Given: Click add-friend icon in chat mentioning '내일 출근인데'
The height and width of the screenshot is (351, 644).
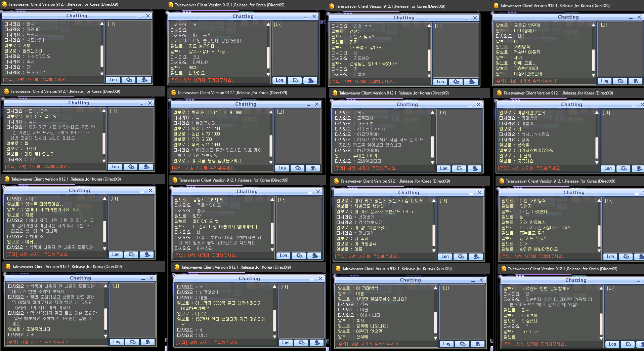Looking at the screenshot, I should point(311,80).
